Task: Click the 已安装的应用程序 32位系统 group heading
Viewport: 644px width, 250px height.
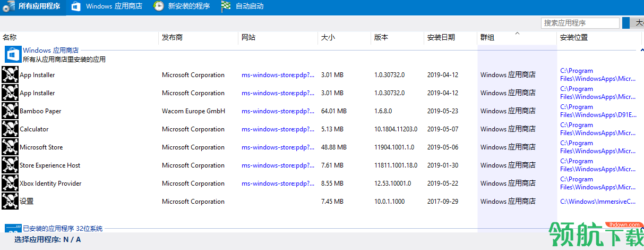Action: [63, 229]
